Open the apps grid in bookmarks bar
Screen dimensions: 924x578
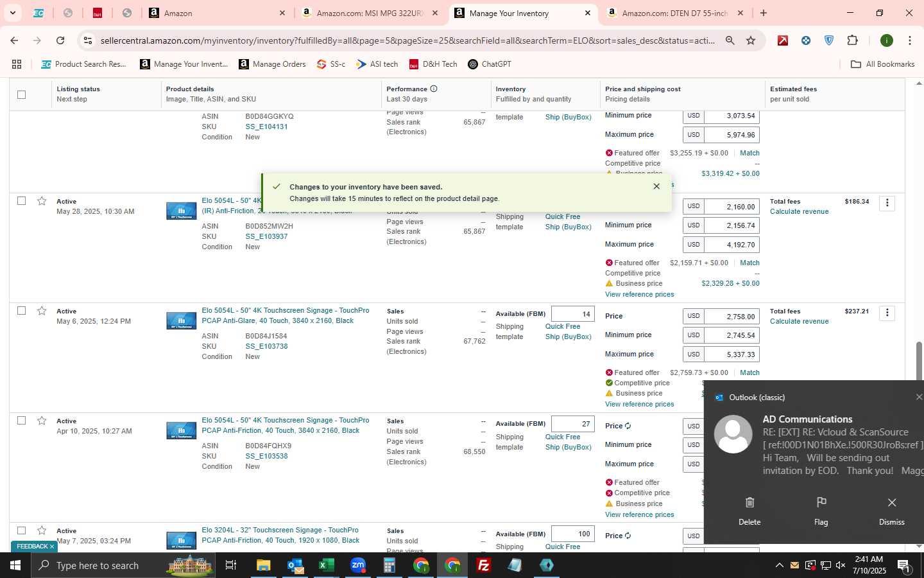(17, 64)
